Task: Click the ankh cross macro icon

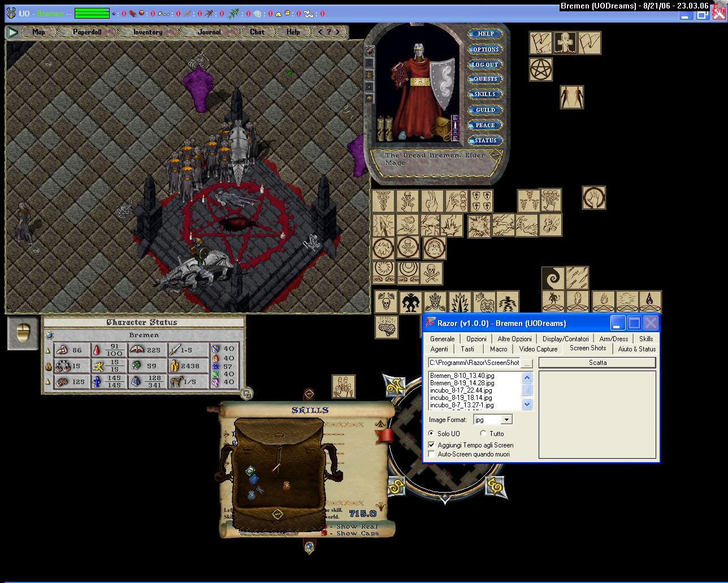Action: point(565,43)
